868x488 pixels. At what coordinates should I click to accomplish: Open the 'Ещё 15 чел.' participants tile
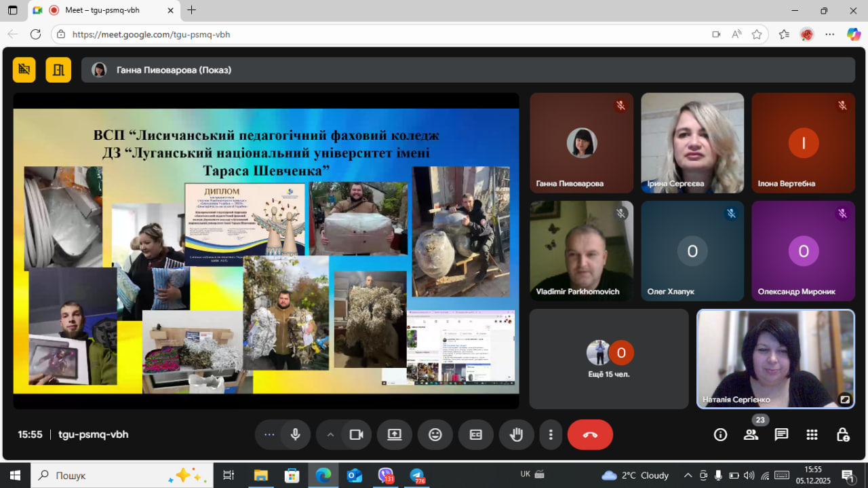point(608,359)
